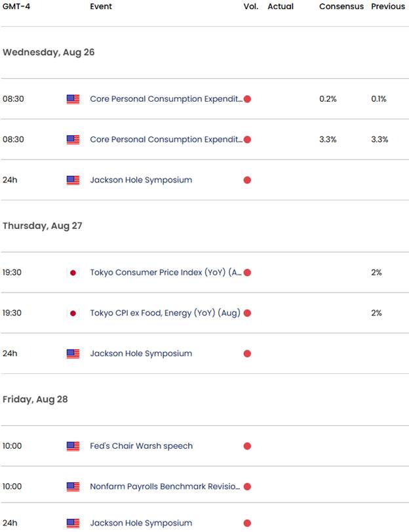Viewport: 409px width, 532px height.
Task: Open Nonfarm Payrolls Benchmark Revision event
Action: 165,486
